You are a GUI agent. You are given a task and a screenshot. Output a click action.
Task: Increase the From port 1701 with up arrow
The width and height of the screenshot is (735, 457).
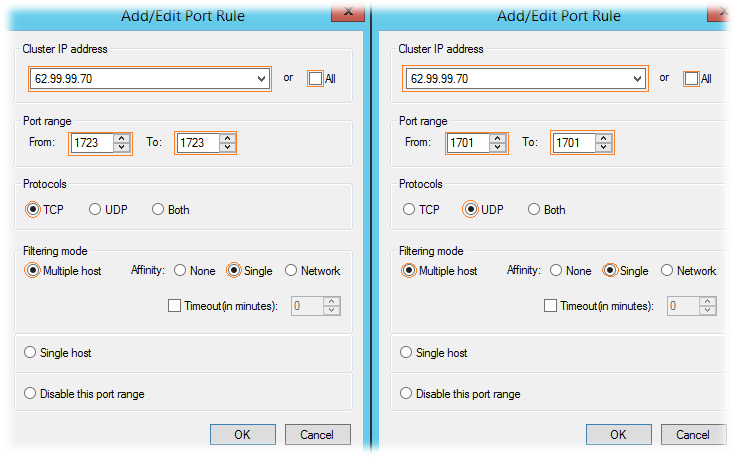pyautogui.click(x=498, y=139)
